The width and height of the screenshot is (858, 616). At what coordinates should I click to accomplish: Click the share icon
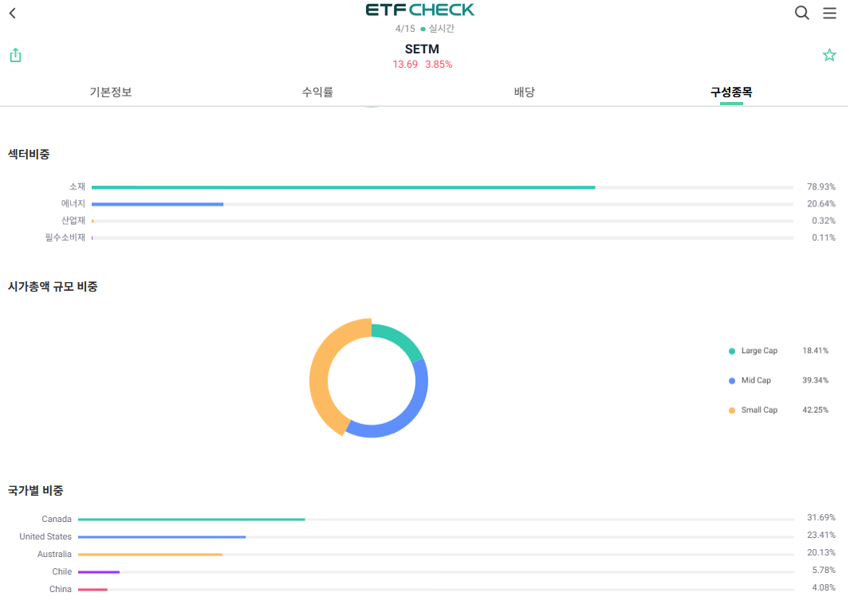click(x=15, y=55)
